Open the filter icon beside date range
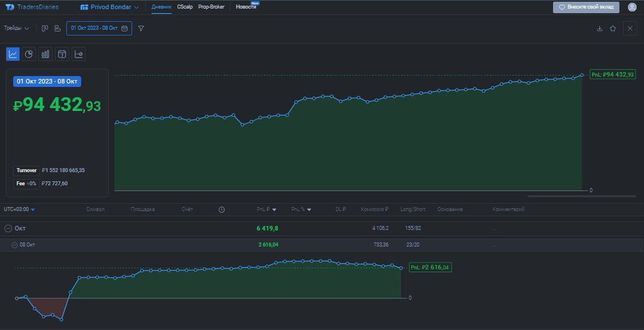644x330 pixels. (140, 28)
